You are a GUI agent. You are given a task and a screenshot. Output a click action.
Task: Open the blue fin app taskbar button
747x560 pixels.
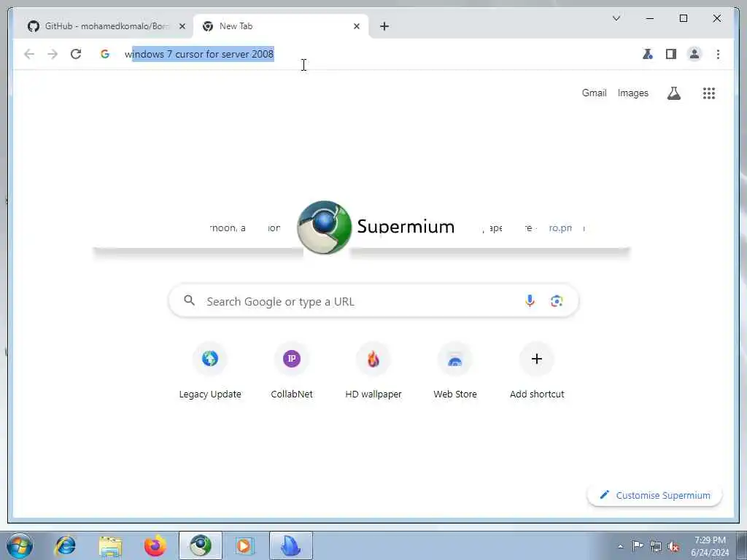point(290,545)
